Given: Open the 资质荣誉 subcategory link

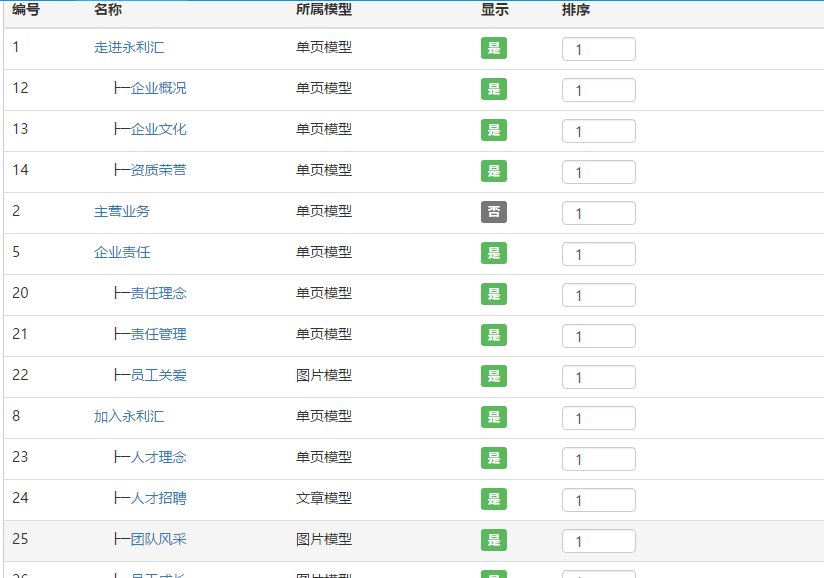Looking at the screenshot, I should (158, 170).
